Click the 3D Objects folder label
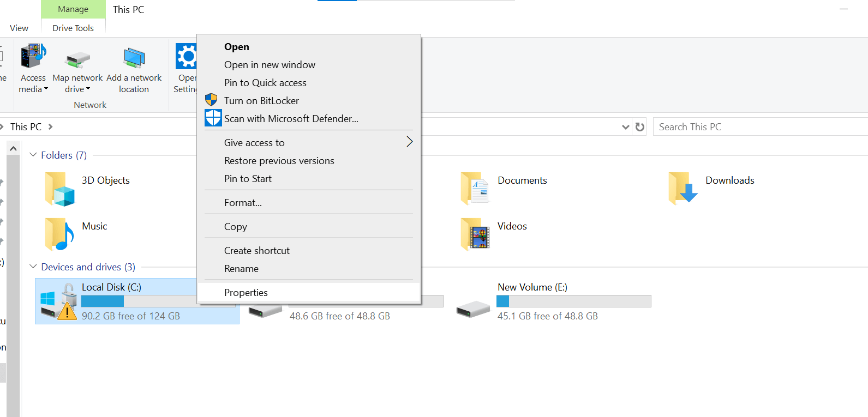The image size is (868, 417). [106, 180]
